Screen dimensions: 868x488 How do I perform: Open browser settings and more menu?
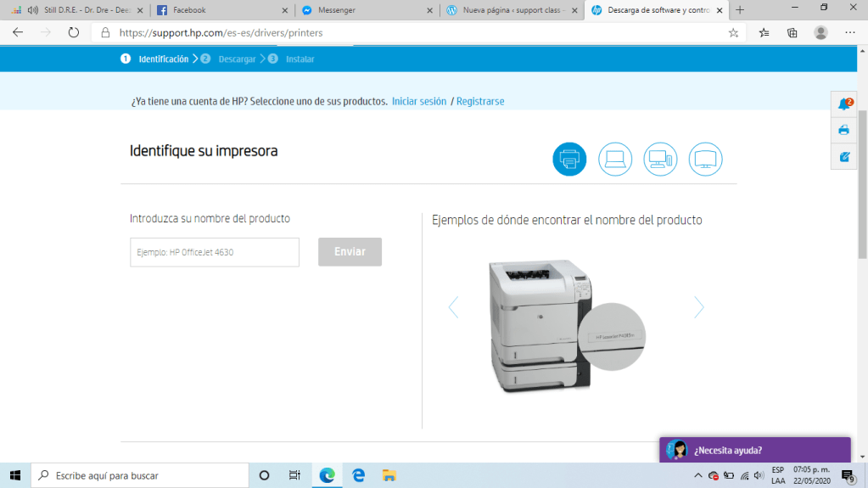pyautogui.click(x=850, y=33)
